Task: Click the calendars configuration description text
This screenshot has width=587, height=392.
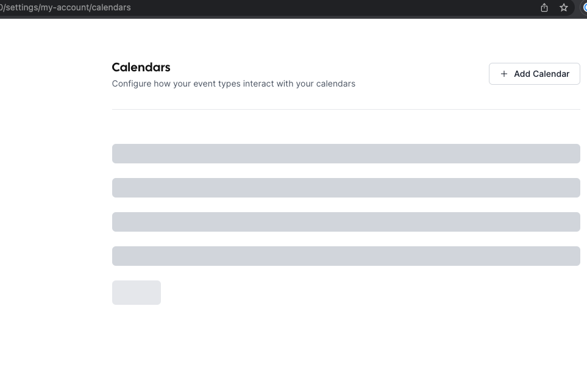Action: click(x=233, y=84)
